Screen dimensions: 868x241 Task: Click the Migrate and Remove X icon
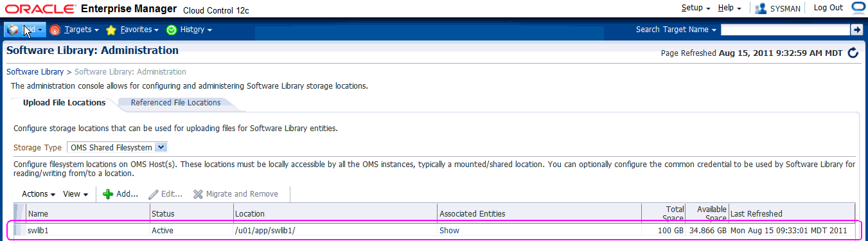[198, 194]
